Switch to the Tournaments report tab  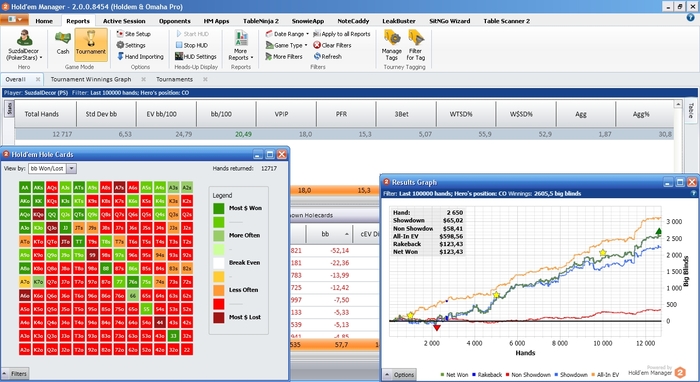tap(175, 79)
